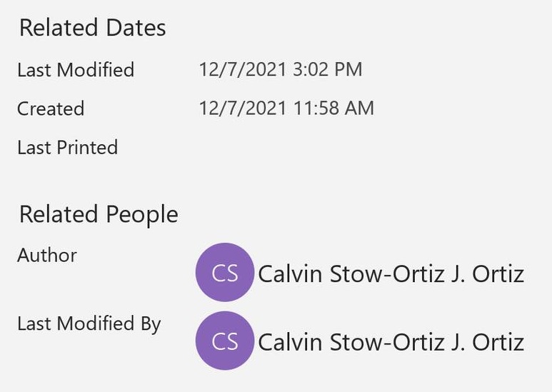Click the 11:58 AM created time

point(333,108)
